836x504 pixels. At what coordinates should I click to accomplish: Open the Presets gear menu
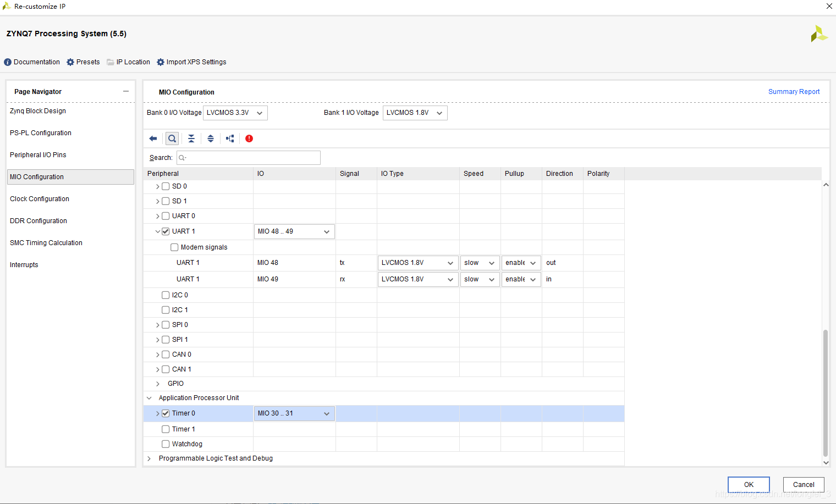coord(83,62)
